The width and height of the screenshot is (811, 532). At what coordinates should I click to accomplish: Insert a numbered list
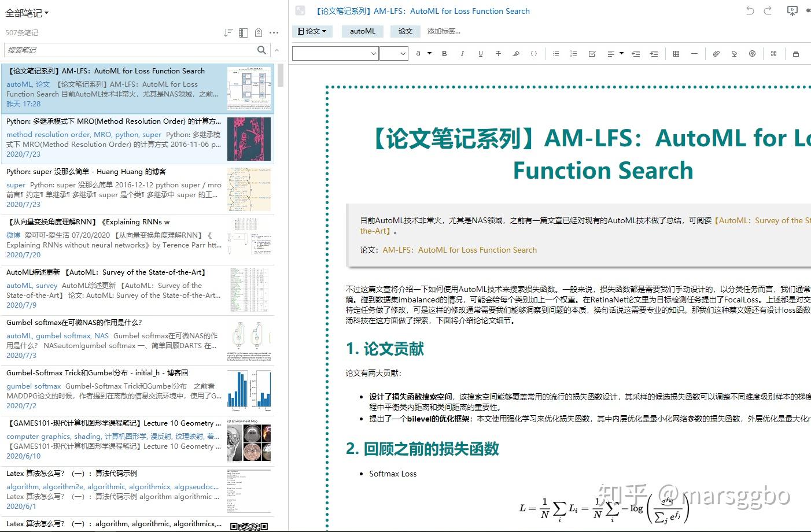coord(574,54)
